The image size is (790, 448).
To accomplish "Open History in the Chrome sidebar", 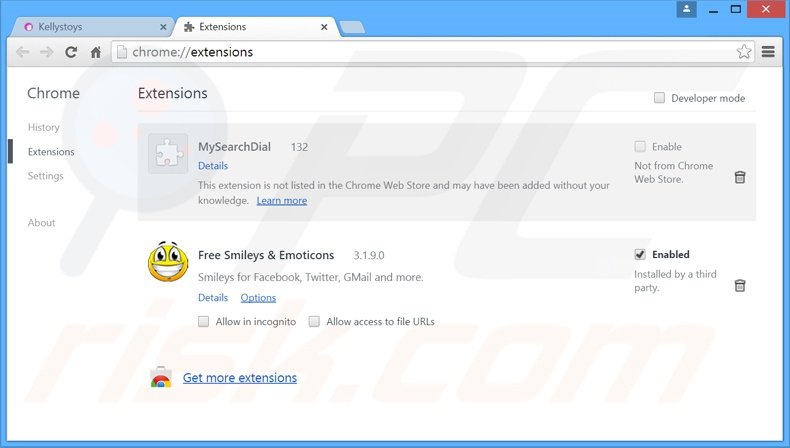I will coord(43,127).
